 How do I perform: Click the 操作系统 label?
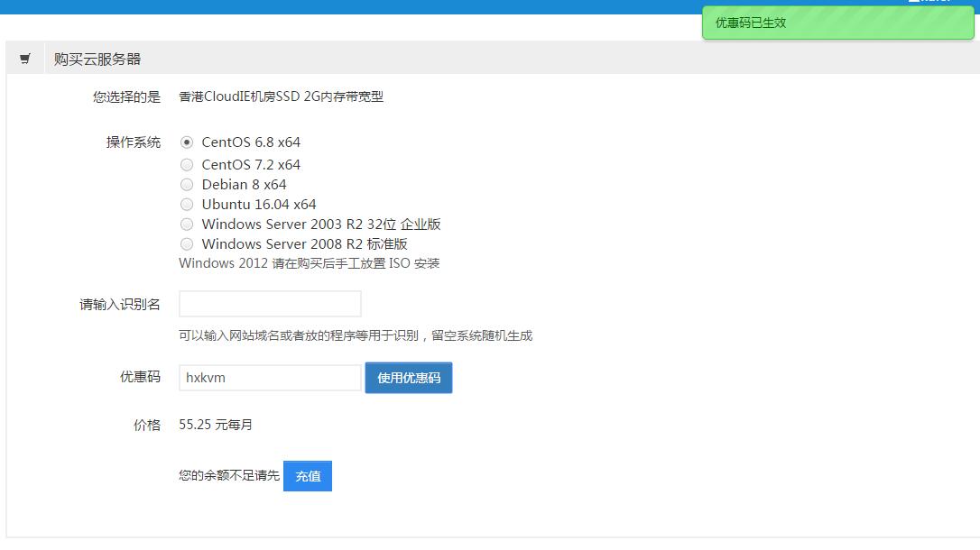[x=134, y=142]
